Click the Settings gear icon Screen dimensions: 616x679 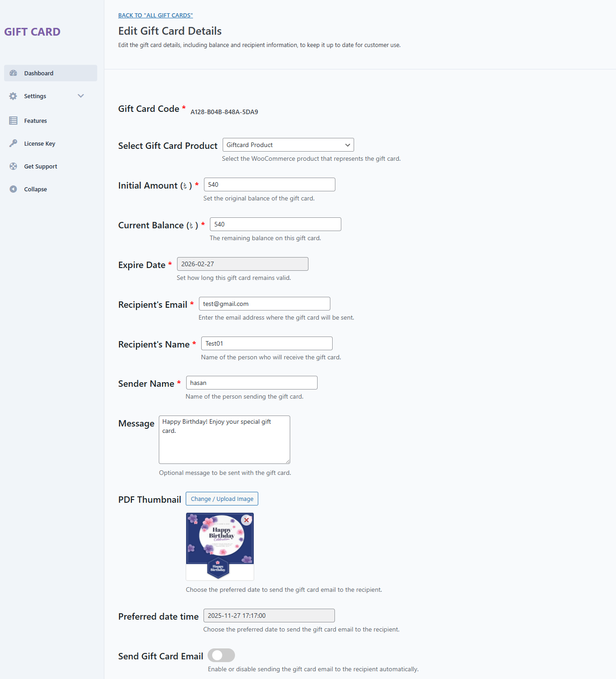(x=13, y=96)
